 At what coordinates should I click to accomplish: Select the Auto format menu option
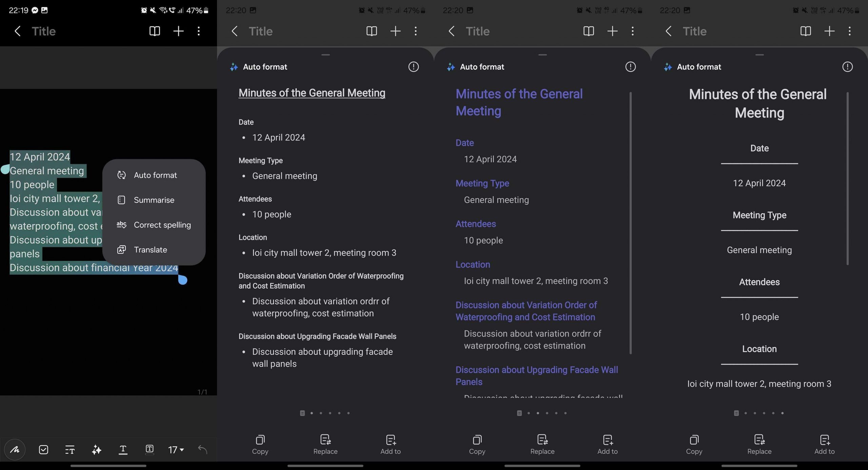coord(155,176)
